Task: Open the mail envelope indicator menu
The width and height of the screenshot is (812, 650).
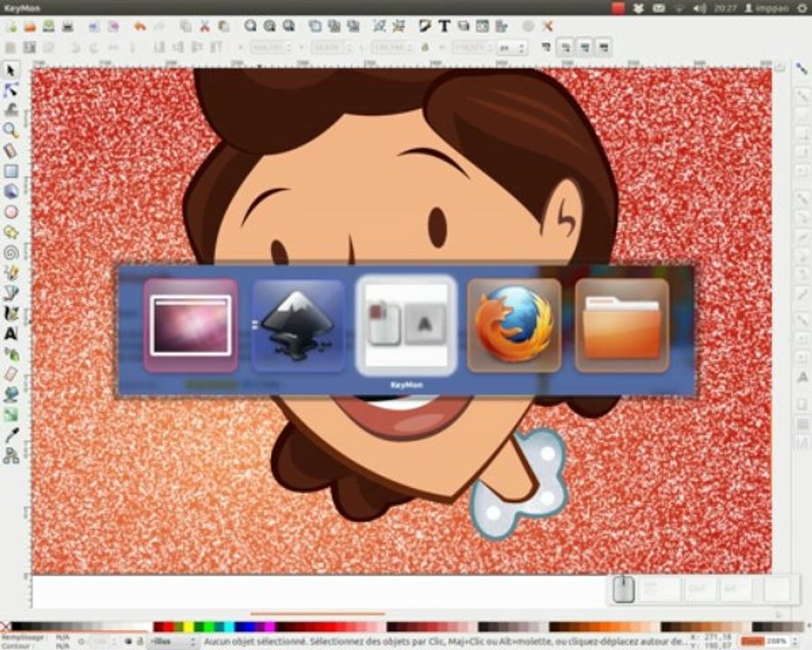Action: pyautogui.click(x=659, y=8)
